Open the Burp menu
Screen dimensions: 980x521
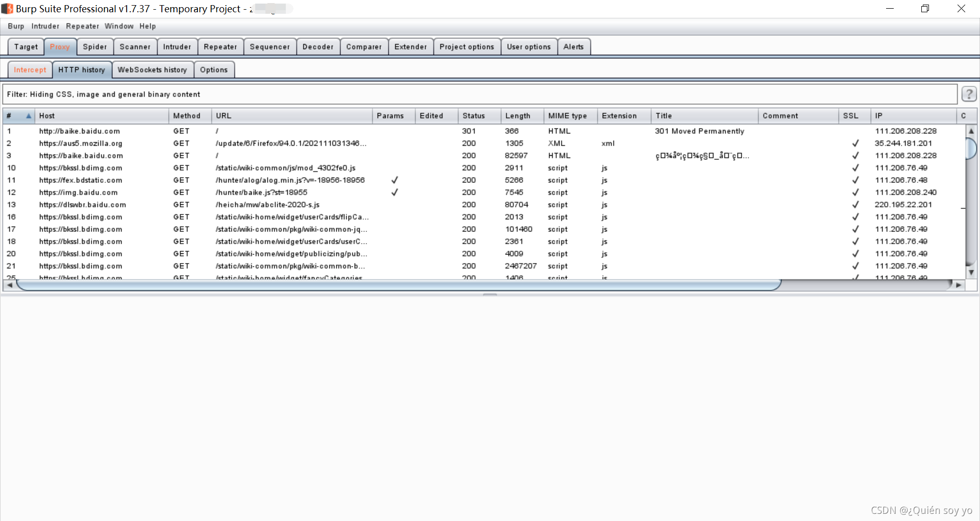tap(16, 26)
